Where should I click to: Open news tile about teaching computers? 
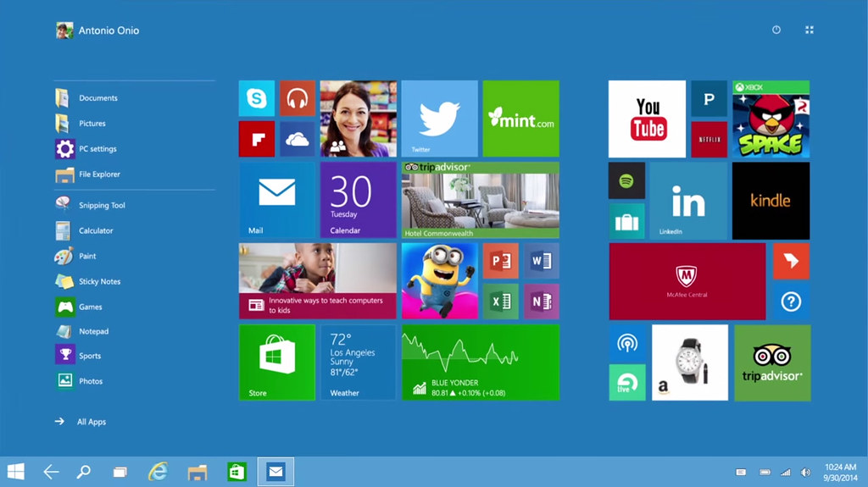[318, 281]
